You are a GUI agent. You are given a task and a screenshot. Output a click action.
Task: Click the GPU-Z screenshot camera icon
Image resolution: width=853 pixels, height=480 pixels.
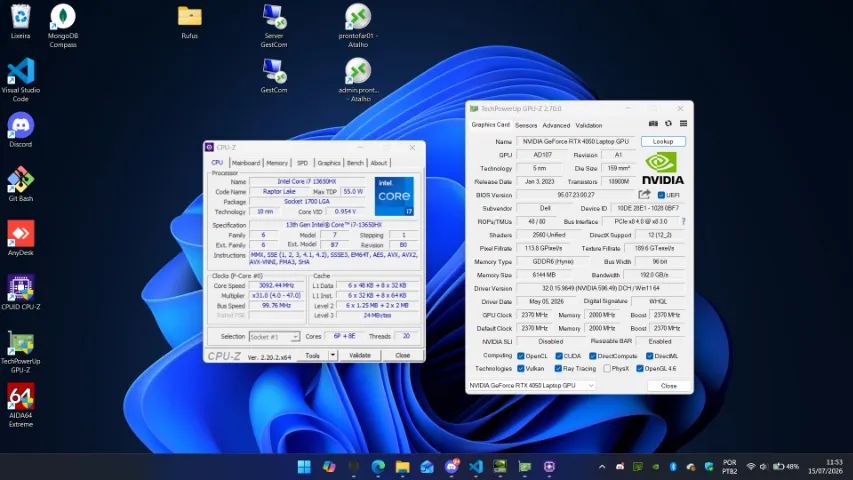coord(653,124)
